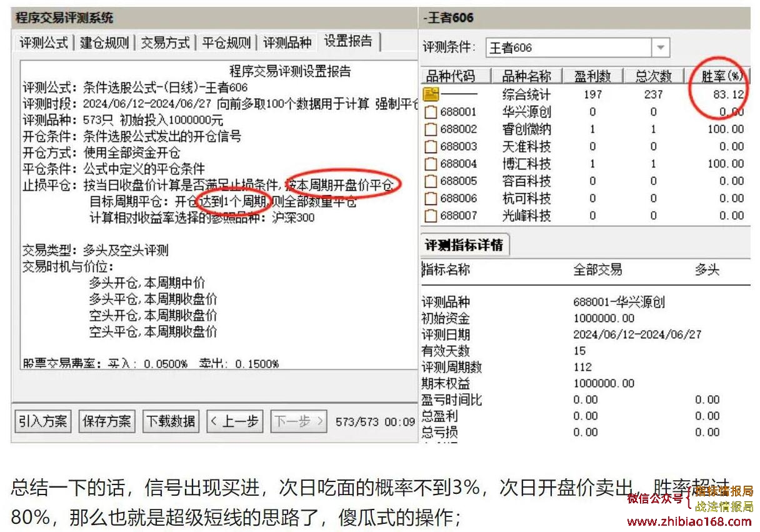Click the 100.00 win rate for 睿创微纳
Screen dimensions: 760x532
point(726,129)
